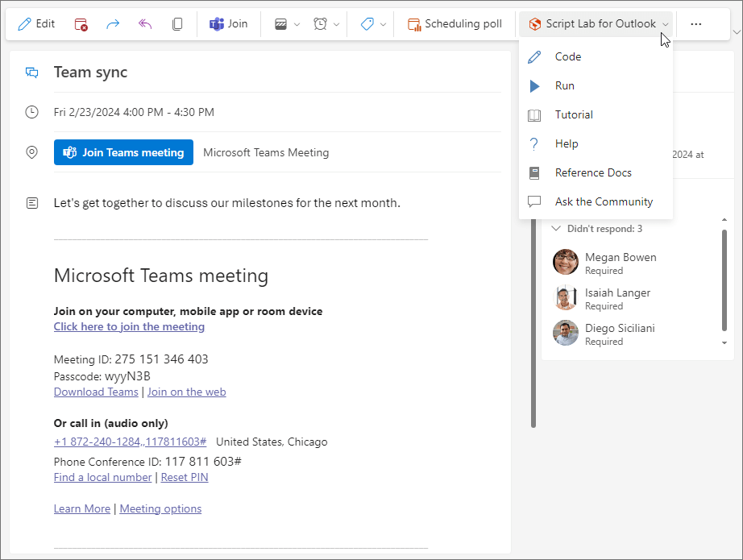Click the attendee list scroll down arrow
The height and width of the screenshot is (560, 743).
tap(724, 342)
